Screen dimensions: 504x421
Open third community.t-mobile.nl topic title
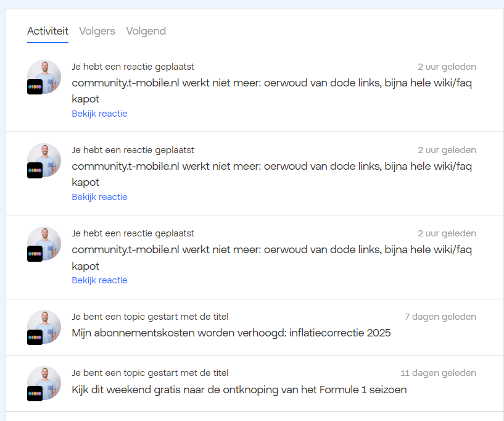[272, 257]
